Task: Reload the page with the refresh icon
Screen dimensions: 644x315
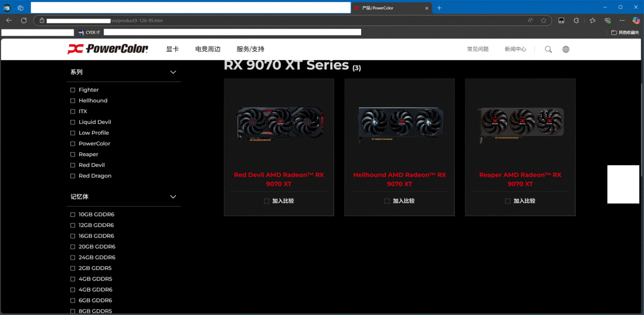Action: click(x=24, y=20)
